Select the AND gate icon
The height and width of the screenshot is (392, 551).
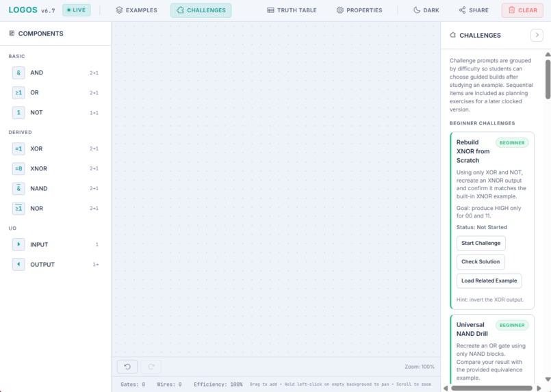point(18,73)
